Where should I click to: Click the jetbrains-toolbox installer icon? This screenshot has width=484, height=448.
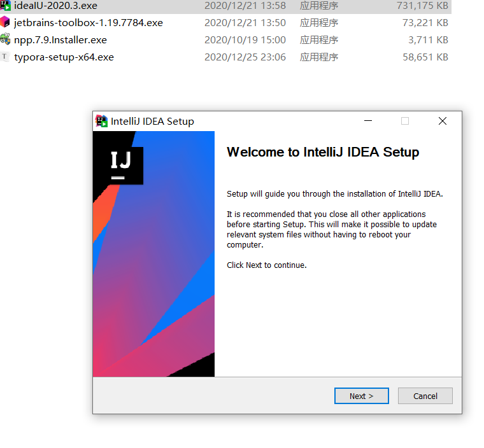6,22
